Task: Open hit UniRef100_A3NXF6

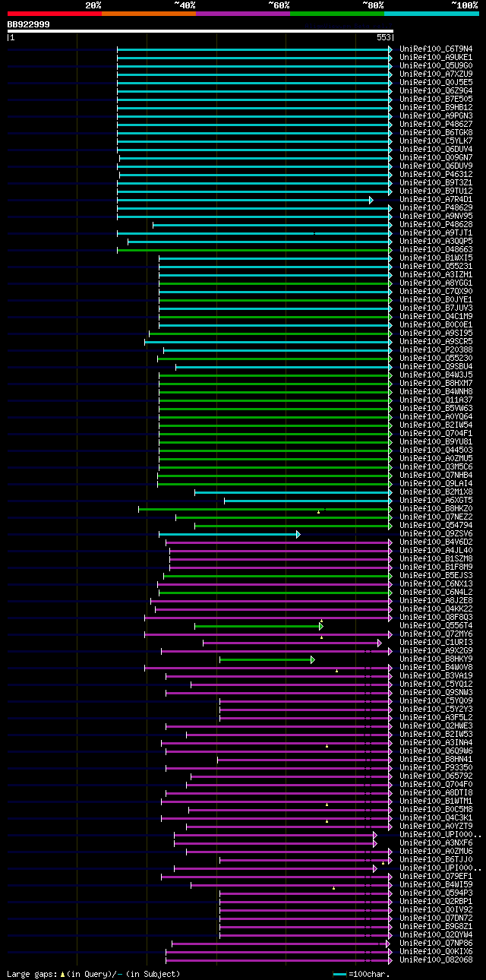Action: [436, 842]
